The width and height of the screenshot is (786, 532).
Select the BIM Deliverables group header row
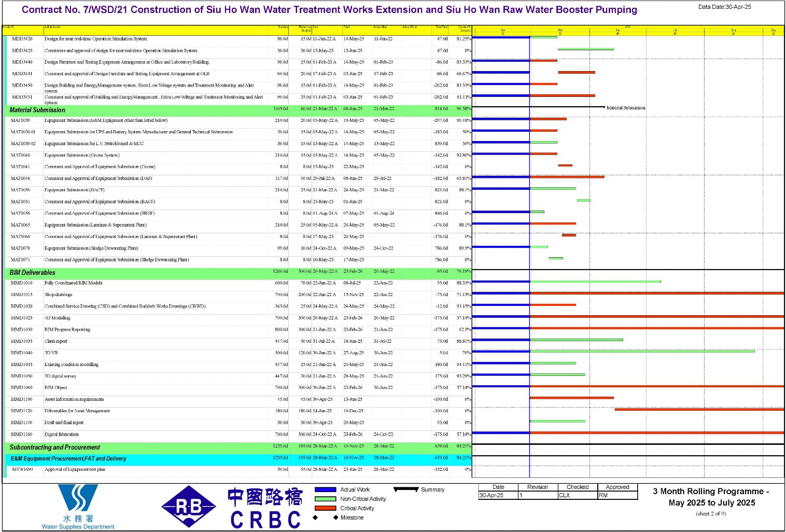point(238,272)
